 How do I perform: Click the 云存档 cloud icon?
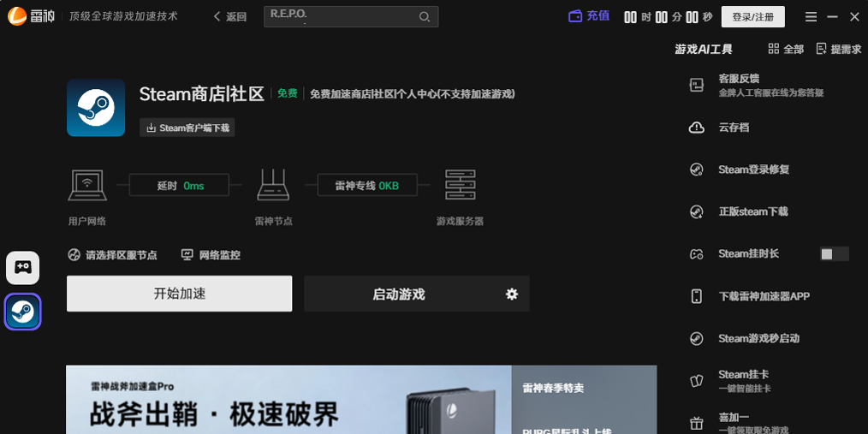[x=697, y=128]
